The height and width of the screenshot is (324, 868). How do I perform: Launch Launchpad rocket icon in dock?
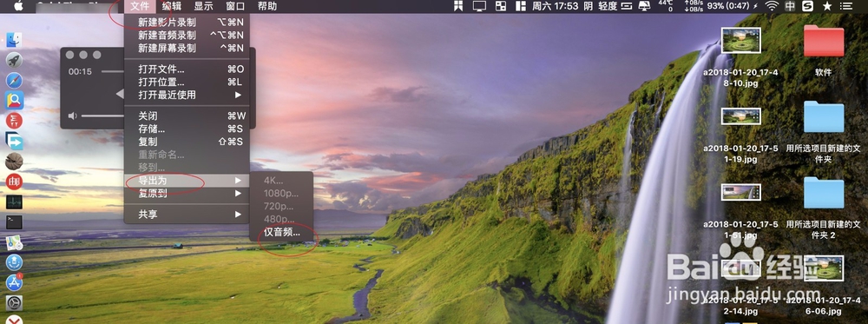click(14, 60)
